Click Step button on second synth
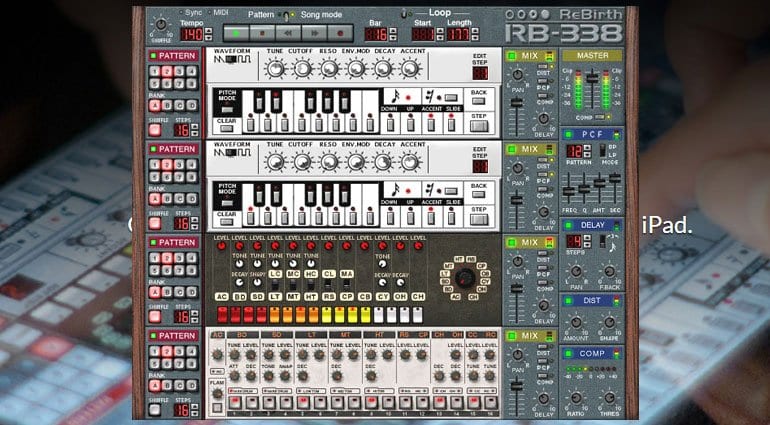Screen dimensions: 770x425 tap(479, 219)
